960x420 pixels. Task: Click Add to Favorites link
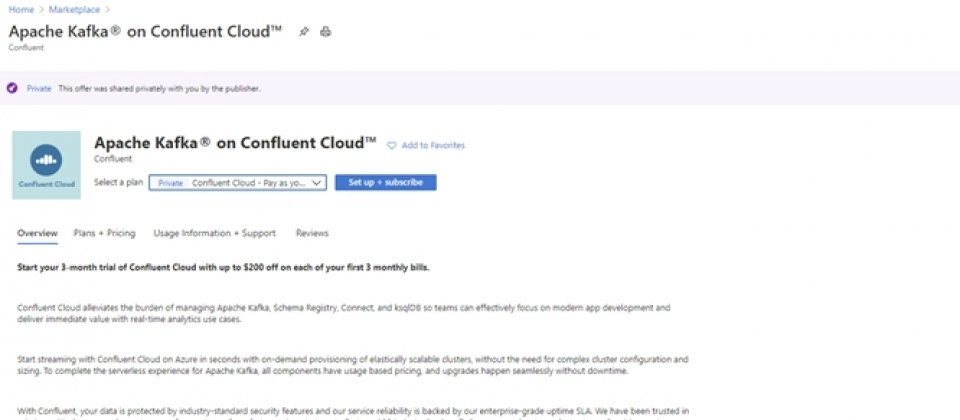pyautogui.click(x=433, y=146)
